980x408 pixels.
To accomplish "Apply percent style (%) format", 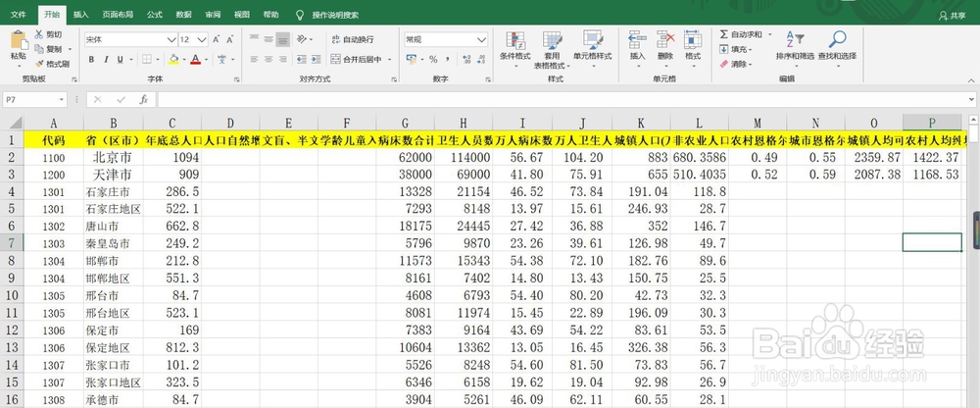I will (432, 60).
